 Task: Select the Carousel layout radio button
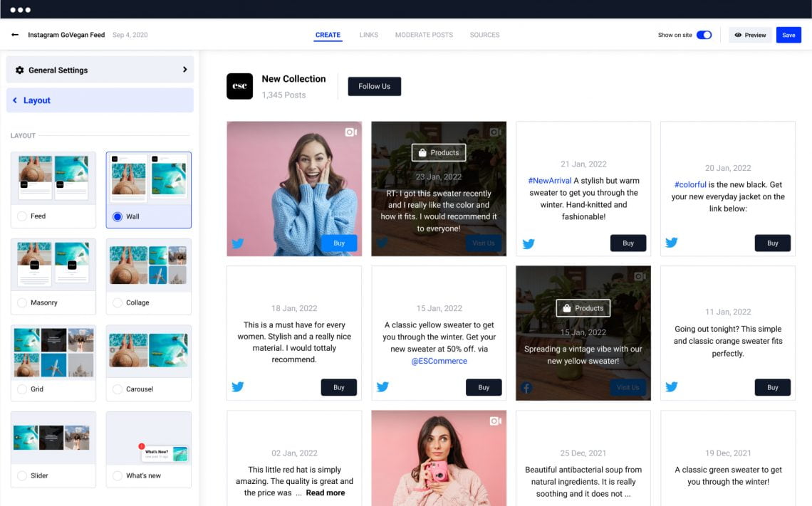tap(118, 389)
